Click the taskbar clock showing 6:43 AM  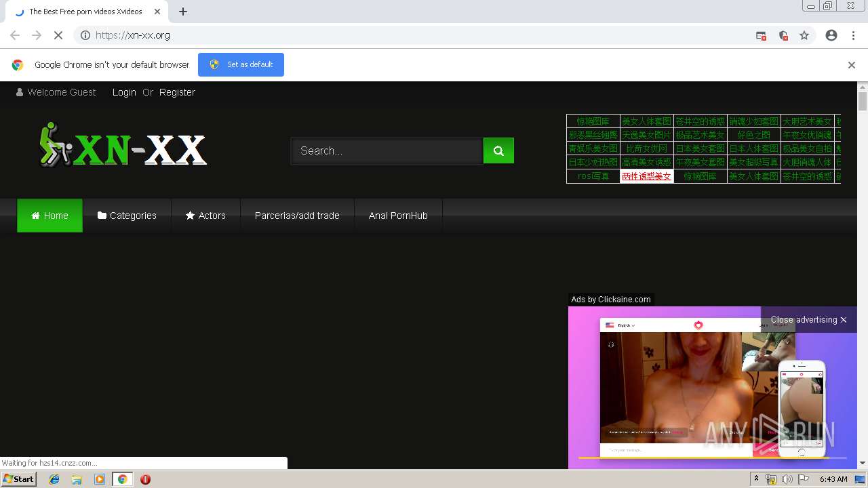(x=833, y=479)
